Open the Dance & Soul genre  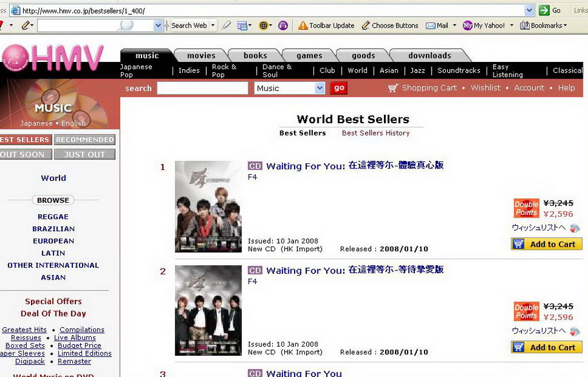(x=277, y=70)
